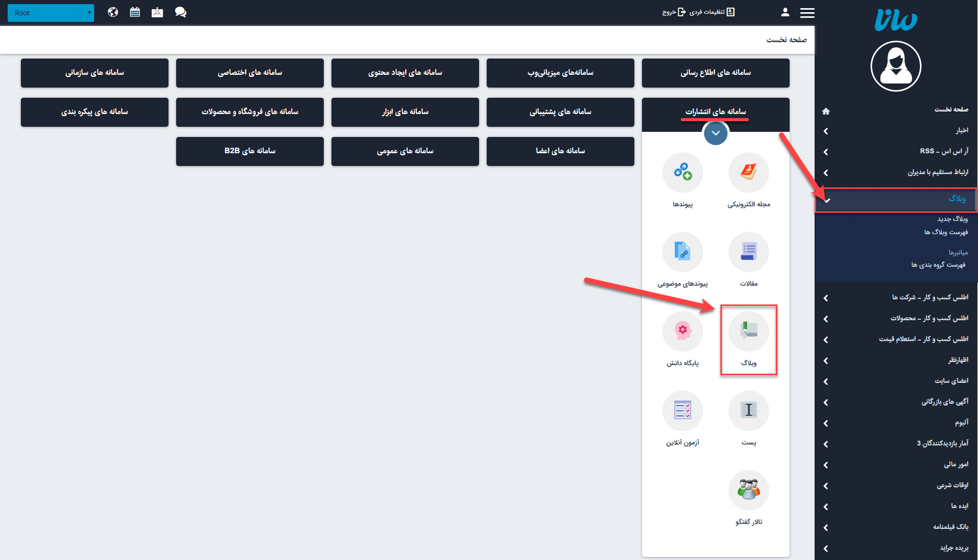The width and height of the screenshot is (978, 560).
Task: Open the Links (پیوندها) icon
Action: point(682,173)
